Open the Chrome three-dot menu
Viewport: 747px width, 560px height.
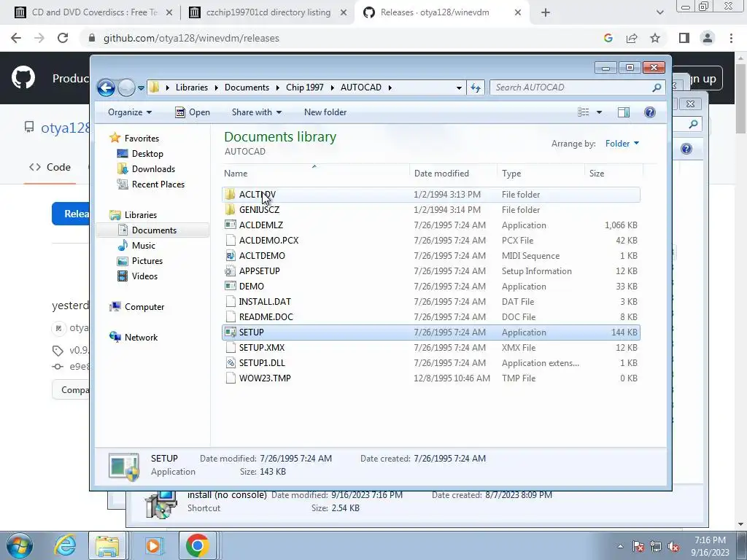click(x=731, y=38)
